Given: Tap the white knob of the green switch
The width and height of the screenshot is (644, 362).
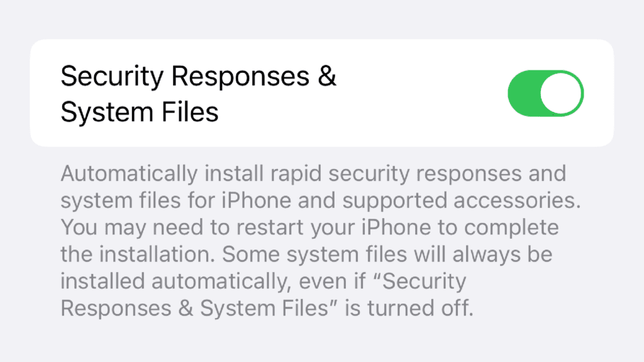Looking at the screenshot, I should click(x=561, y=94).
